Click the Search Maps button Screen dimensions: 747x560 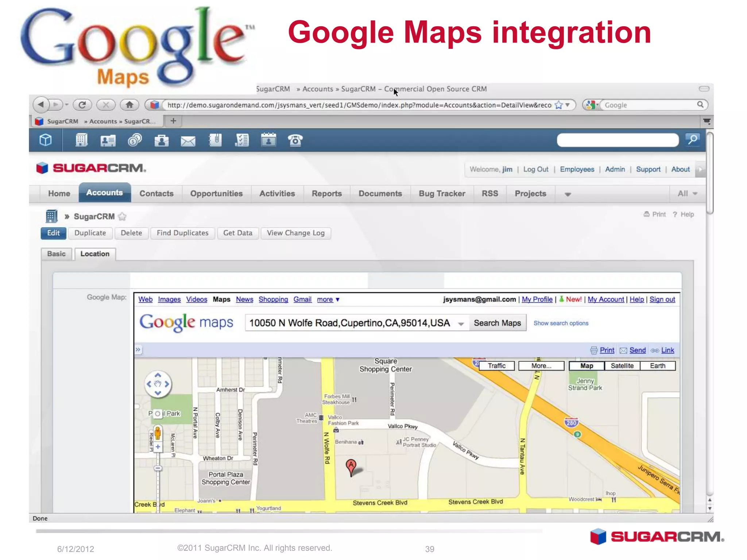pyautogui.click(x=497, y=323)
